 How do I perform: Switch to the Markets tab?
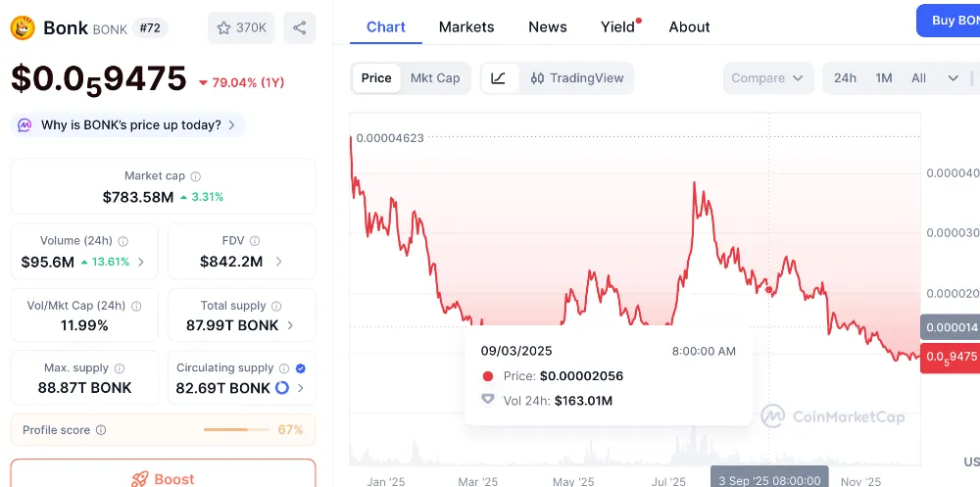pyautogui.click(x=466, y=26)
